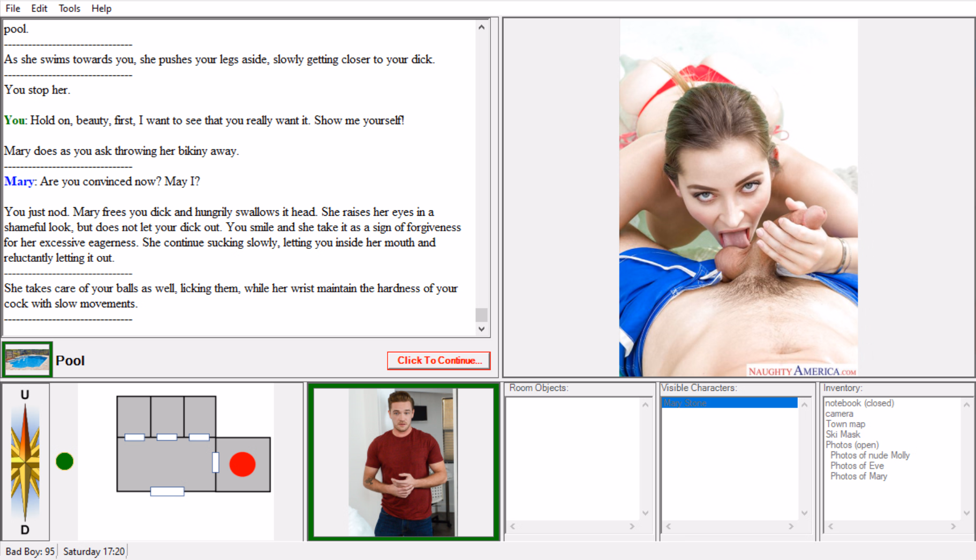Select the top-left room on the map

[134, 416]
